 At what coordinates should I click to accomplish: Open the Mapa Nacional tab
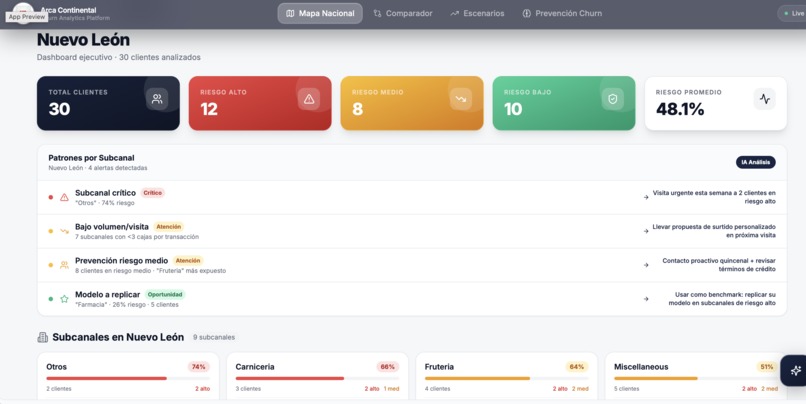[x=320, y=13]
